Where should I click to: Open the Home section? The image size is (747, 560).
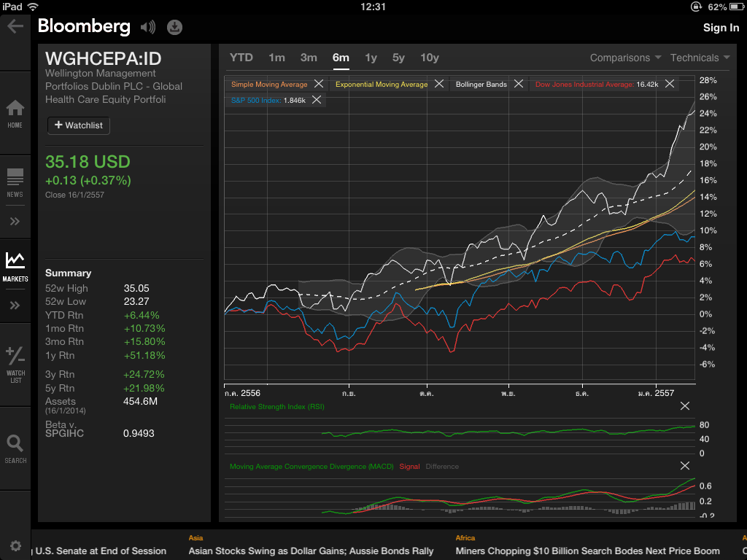point(15,114)
